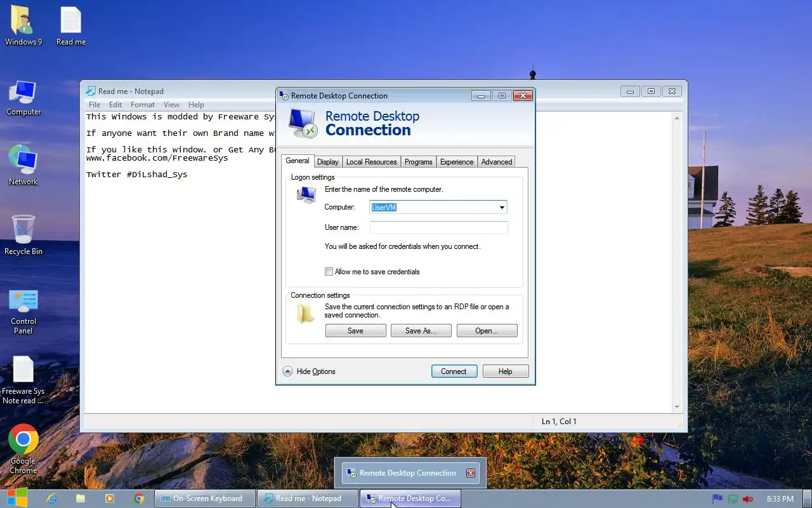Switch to the General tab
812x508 pixels.
click(x=298, y=161)
